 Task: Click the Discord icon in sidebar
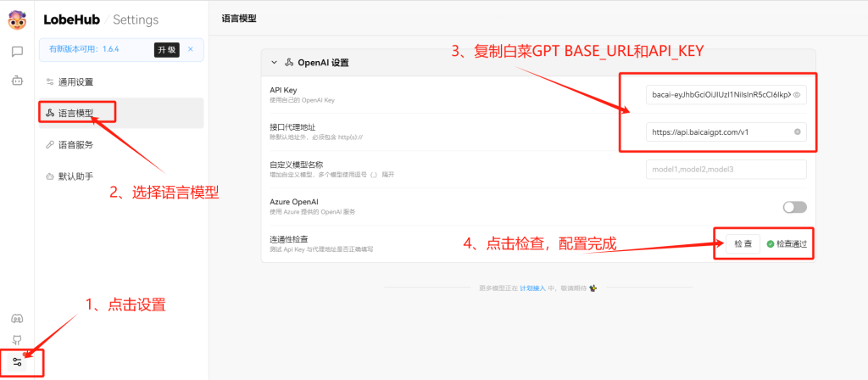tap(17, 318)
